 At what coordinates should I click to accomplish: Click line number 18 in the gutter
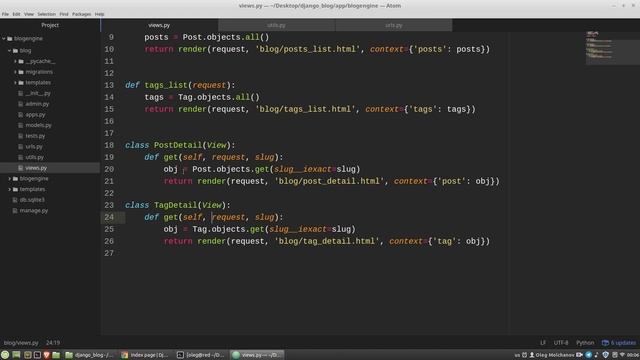pyautogui.click(x=109, y=145)
